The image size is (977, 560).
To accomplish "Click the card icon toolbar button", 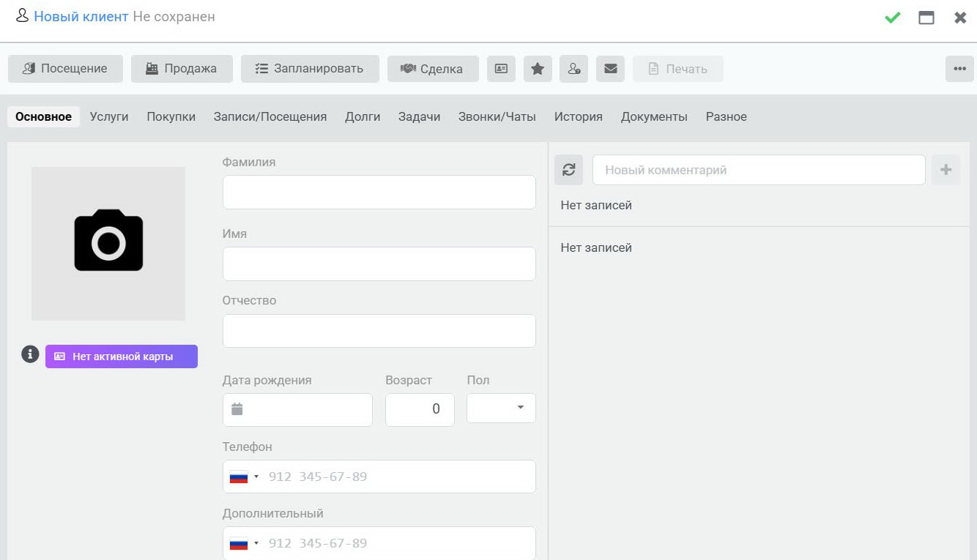I will pos(501,69).
